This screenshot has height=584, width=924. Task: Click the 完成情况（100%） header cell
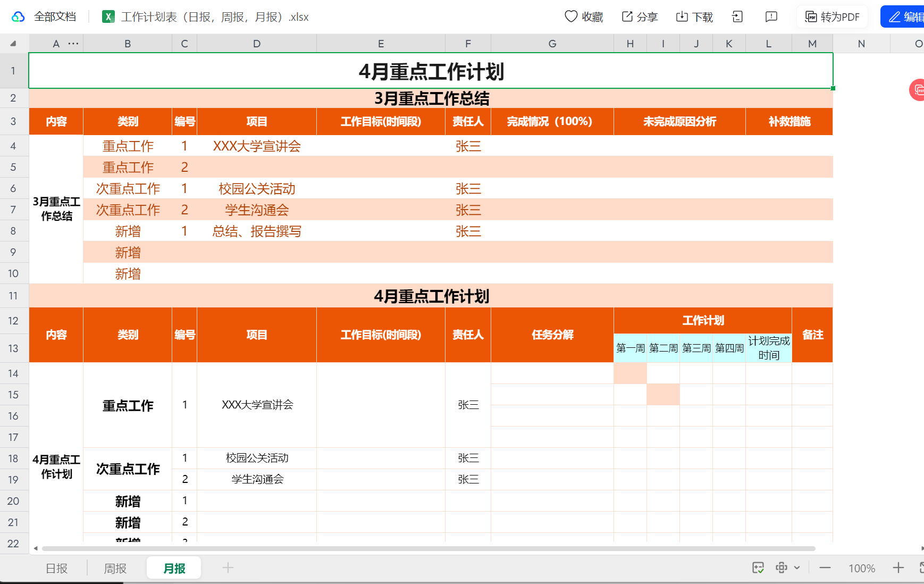point(552,121)
